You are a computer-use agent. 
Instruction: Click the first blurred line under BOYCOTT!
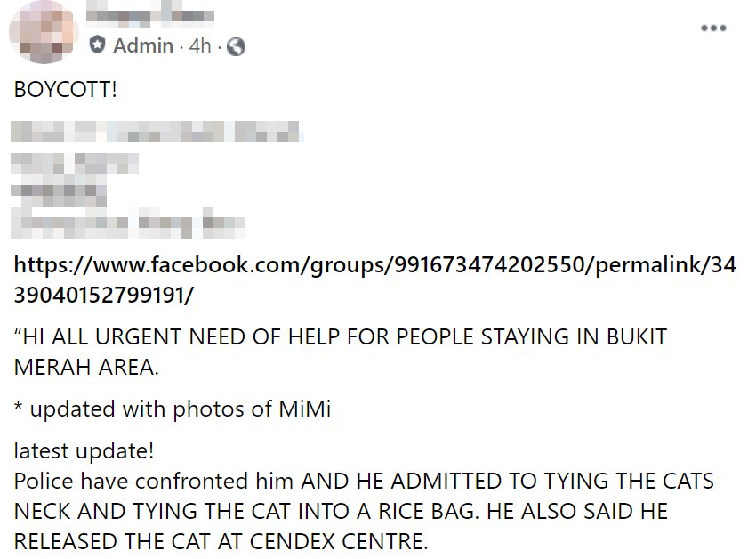(157, 135)
